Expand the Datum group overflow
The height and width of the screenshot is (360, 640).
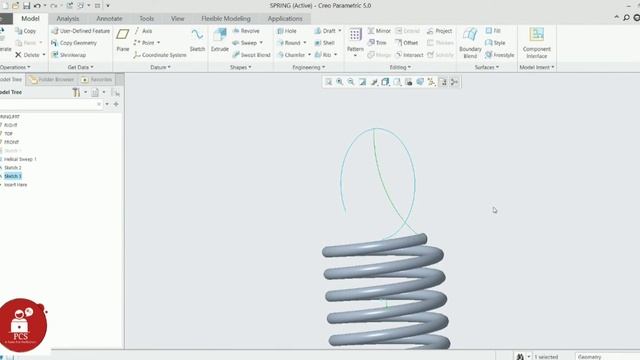tap(160, 67)
